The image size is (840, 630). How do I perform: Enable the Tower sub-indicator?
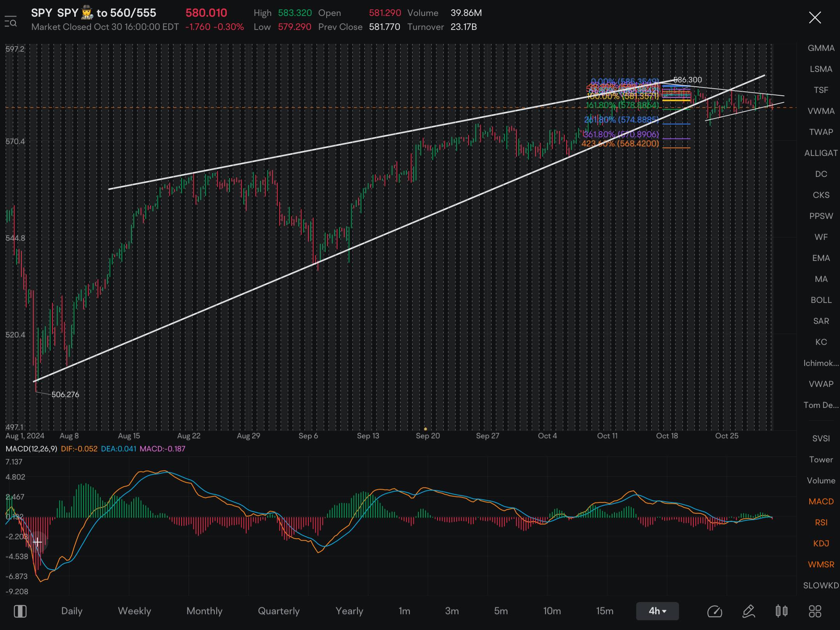click(821, 460)
